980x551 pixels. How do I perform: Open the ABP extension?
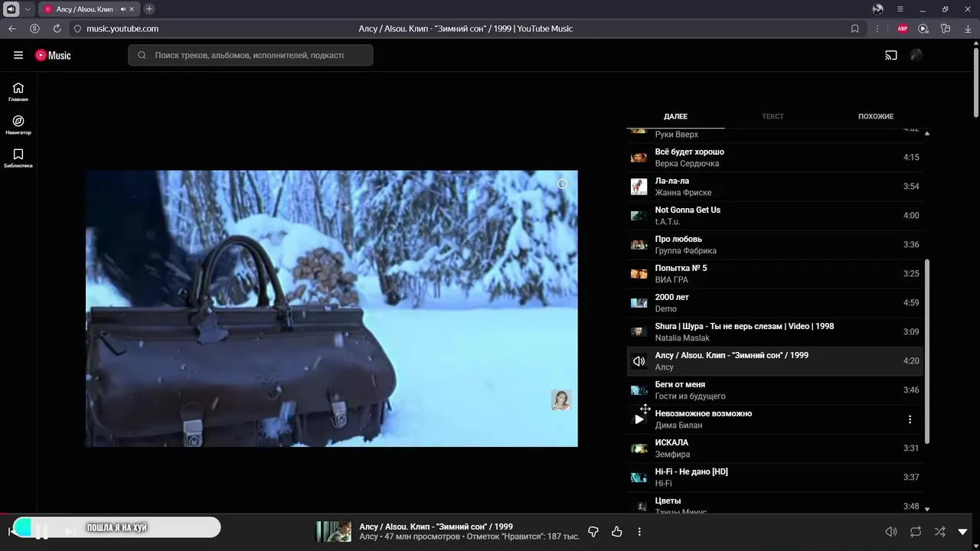click(903, 28)
